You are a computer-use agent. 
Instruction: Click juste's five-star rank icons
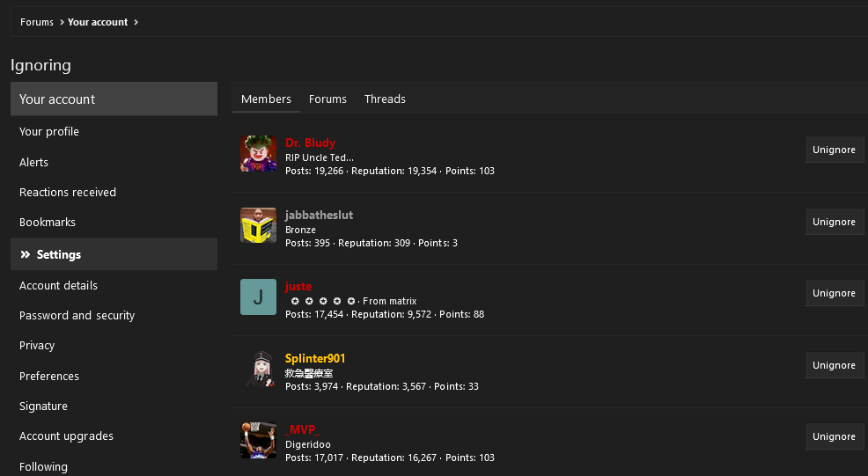(x=323, y=301)
